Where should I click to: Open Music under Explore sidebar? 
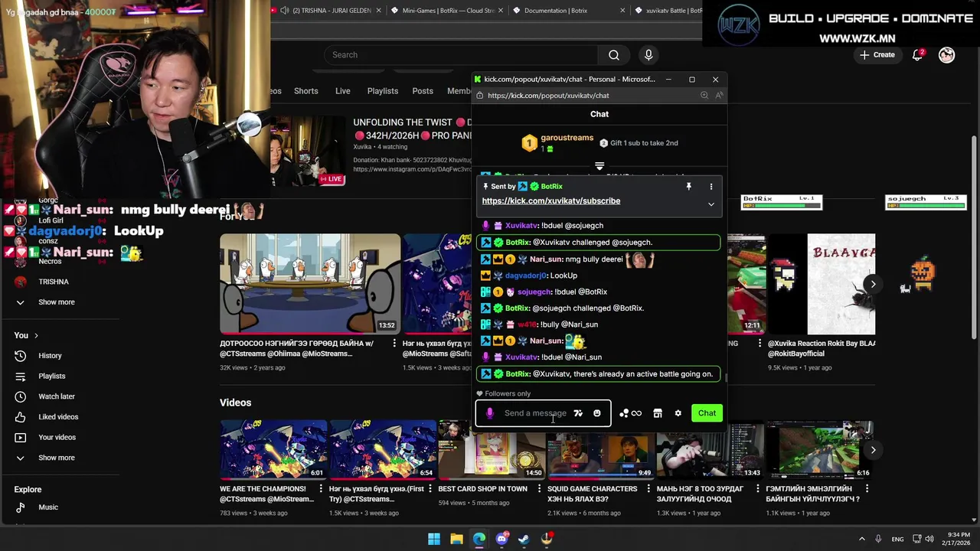[x=48, y=507]
